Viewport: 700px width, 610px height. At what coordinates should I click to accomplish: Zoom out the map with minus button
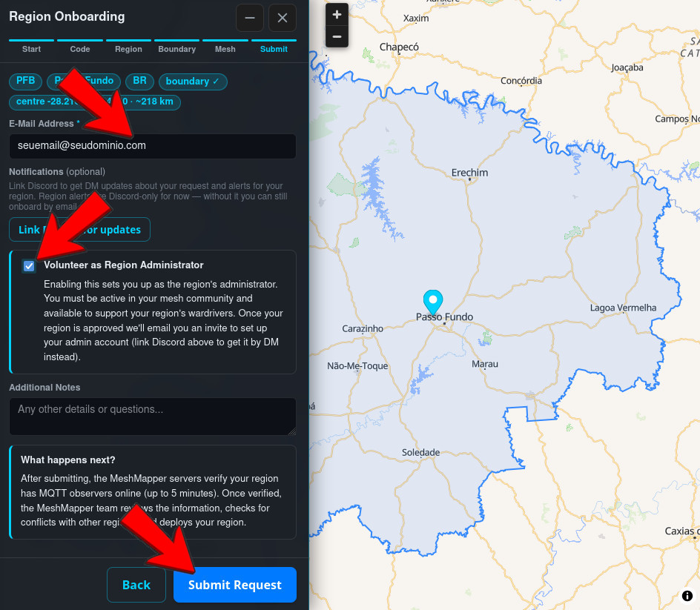click(x=337, y=36)
